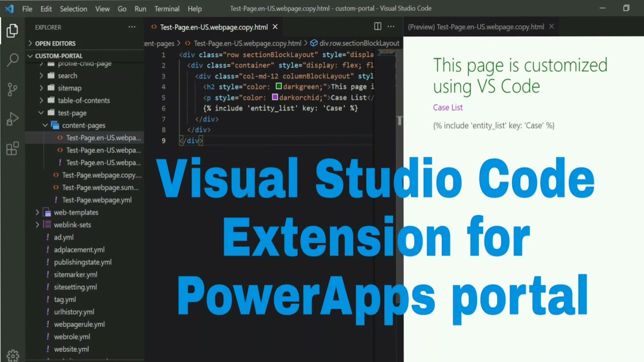This screenshot has height=362, width=644.
Task: Open adplacement.yml file
Action: click(x=79, y=249)
